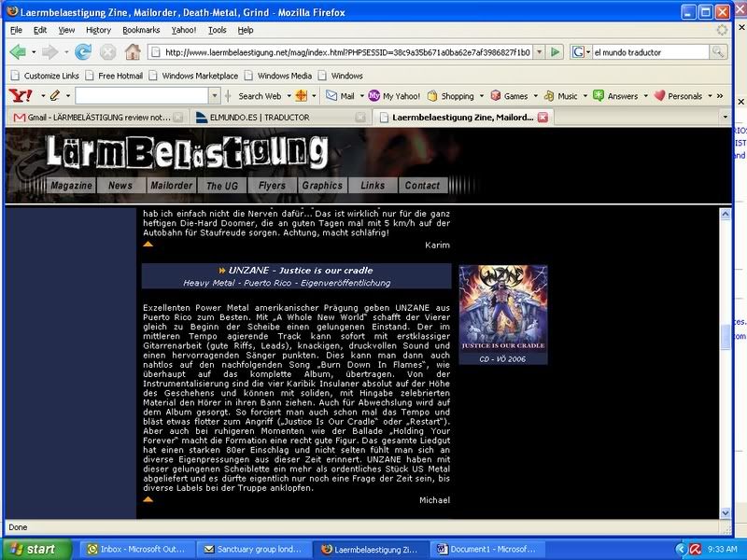
Task: Click the Windows Marketplace bookmark
Action: tap(194, 76)
